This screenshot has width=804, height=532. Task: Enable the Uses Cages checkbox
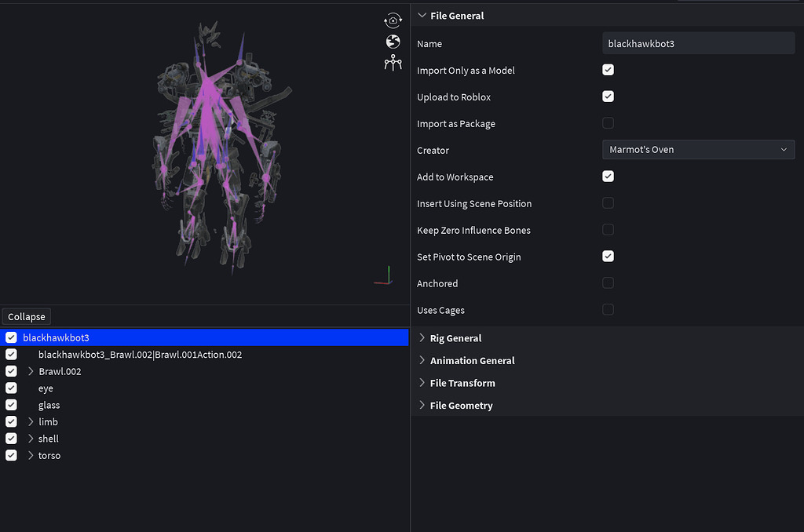click(608, 310)
